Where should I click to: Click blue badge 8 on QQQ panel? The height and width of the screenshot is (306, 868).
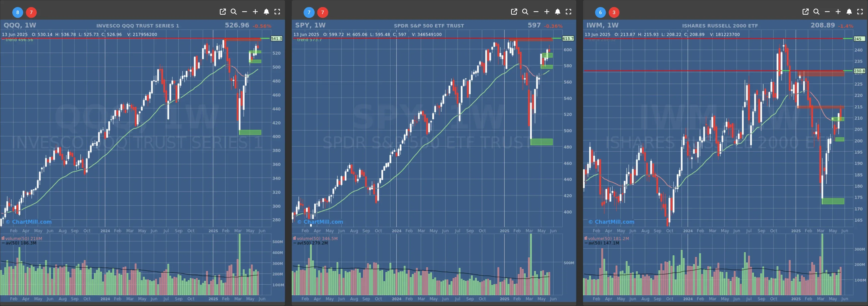coord(18,13)
